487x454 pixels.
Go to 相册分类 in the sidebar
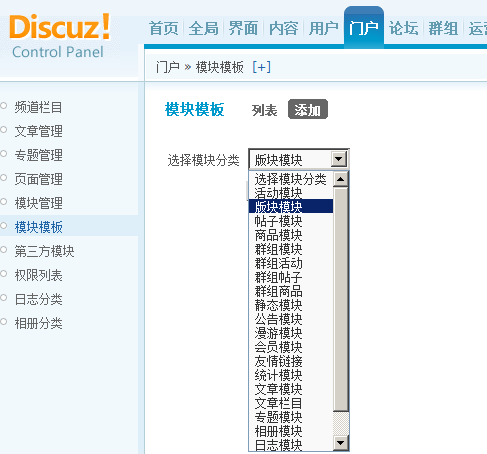(x=38, y=323)
